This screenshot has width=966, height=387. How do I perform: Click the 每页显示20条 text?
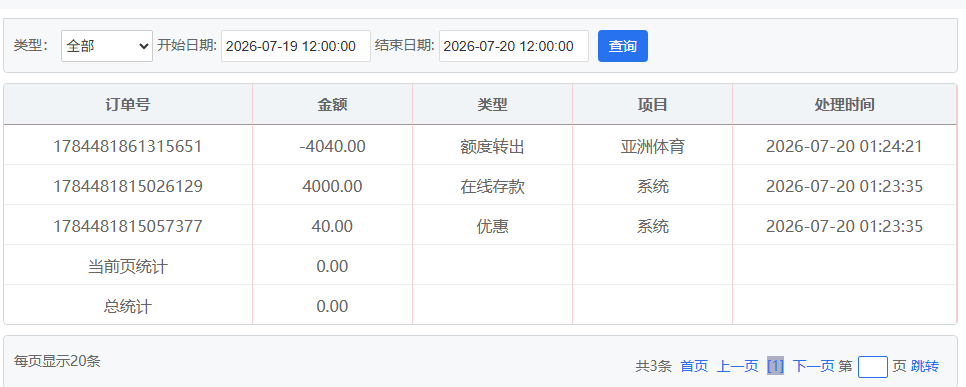point(57,361)
